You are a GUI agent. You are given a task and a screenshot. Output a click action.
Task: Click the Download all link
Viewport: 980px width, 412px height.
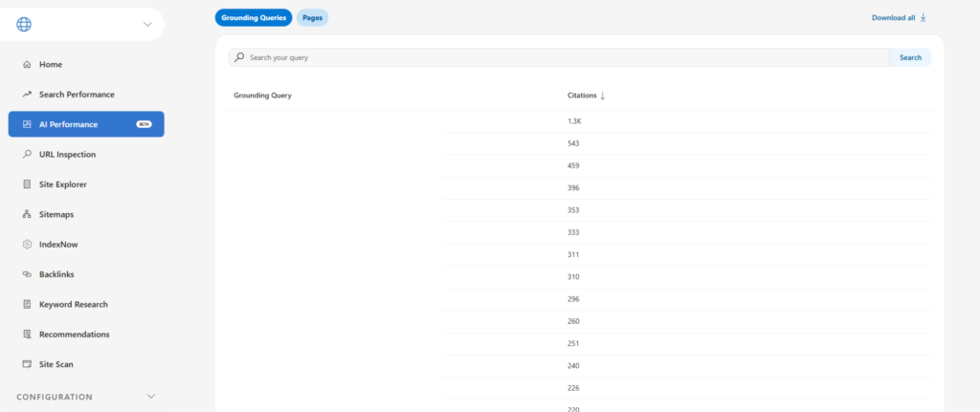coord(899,17)
